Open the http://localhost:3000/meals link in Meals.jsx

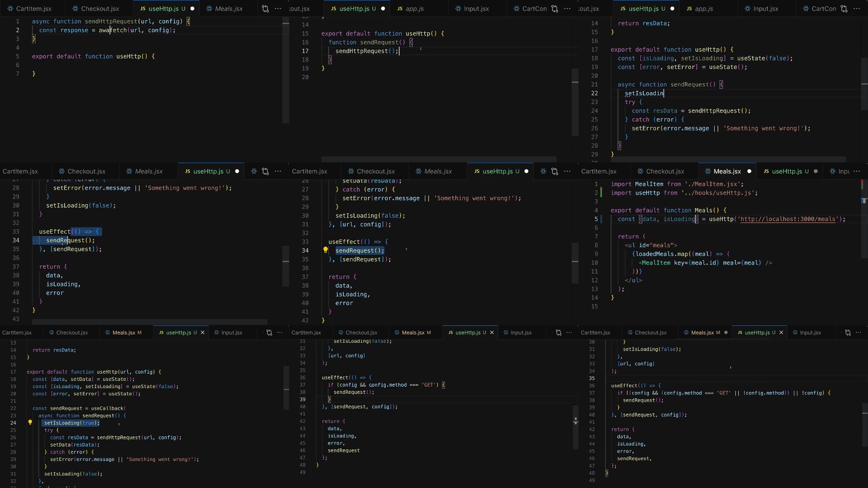788,219
